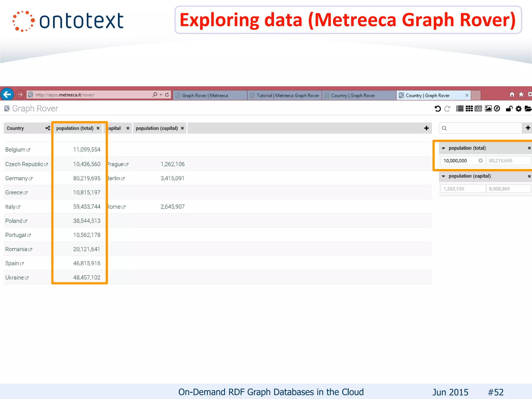Screen dimensions: 532x399
Task: Click the plus button beside facet search
Action: (528, 128)
